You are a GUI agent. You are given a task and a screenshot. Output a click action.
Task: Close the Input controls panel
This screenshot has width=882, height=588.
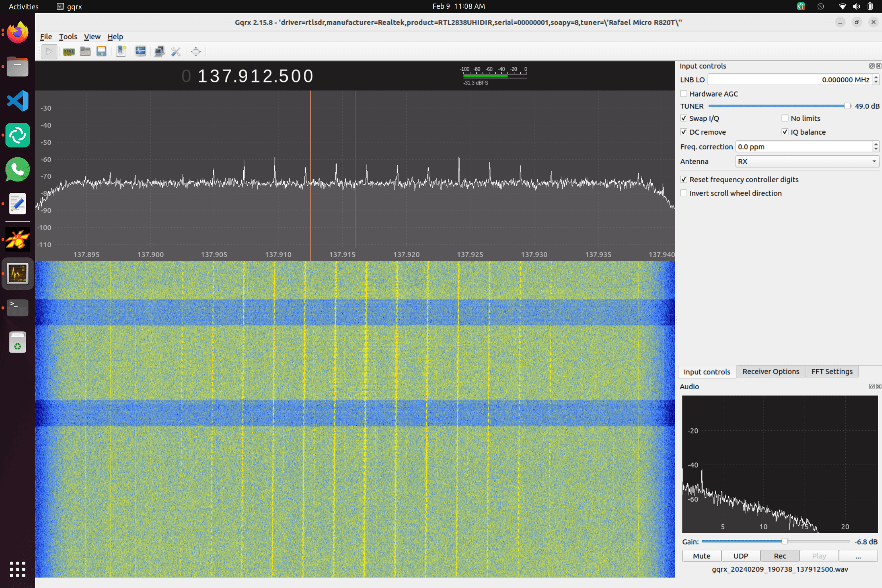tap(878, 66)
